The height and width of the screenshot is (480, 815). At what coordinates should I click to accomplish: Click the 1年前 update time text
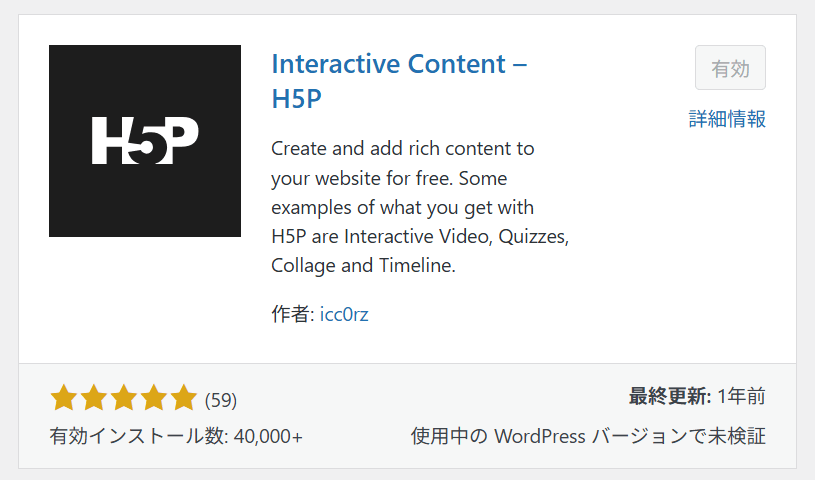click(x=741, y=397)
